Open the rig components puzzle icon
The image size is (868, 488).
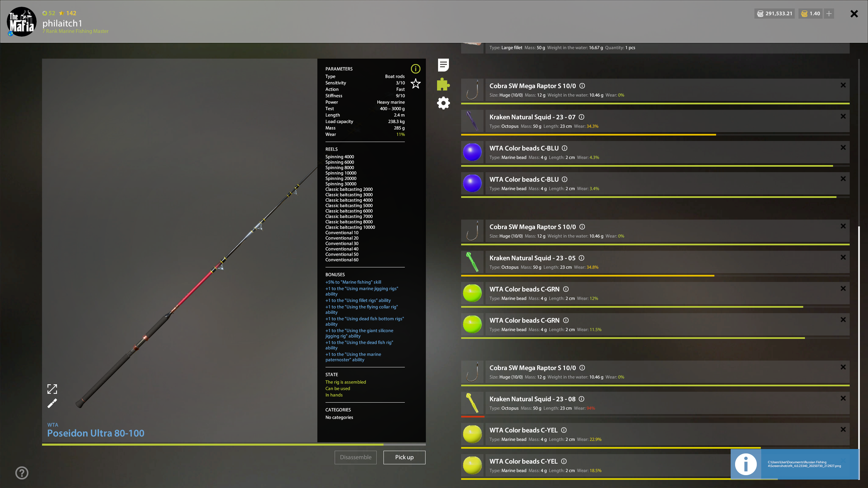[x=443, y=84]
